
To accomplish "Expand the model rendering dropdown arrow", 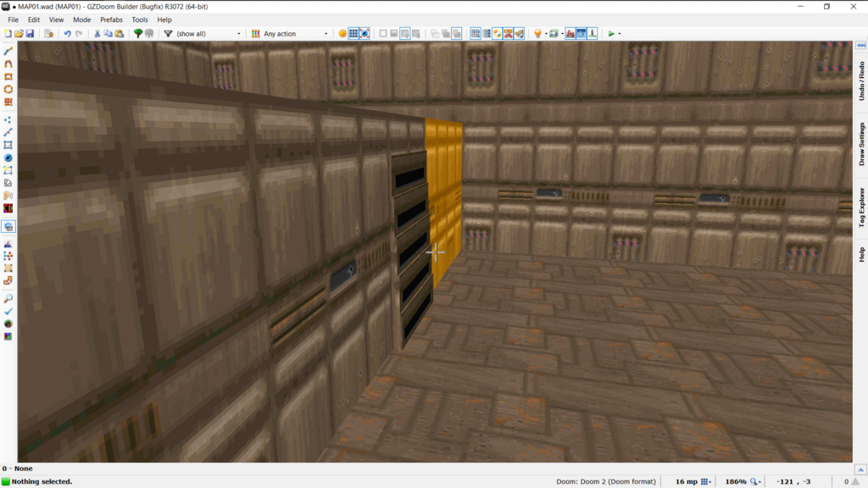I will [x=563, y=34].
